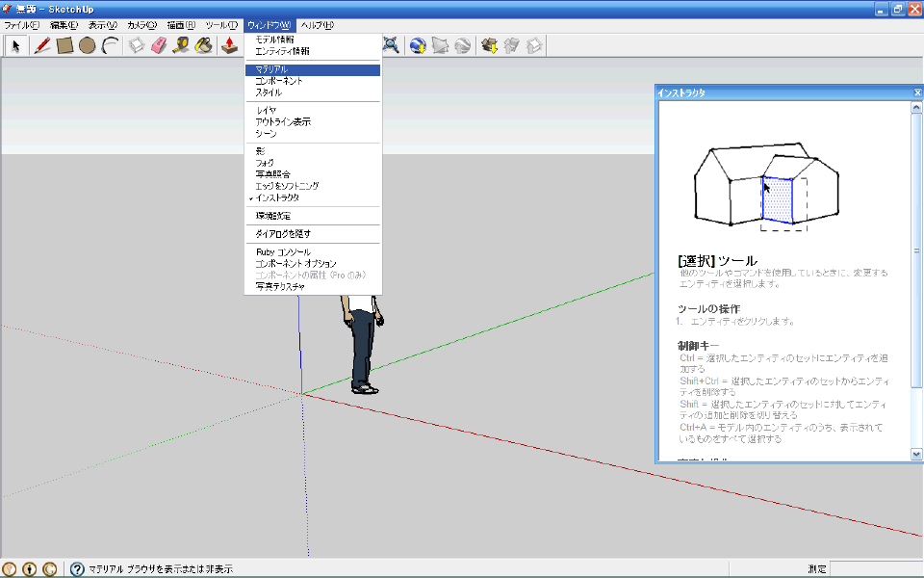Click the Get Models download icon
This screenshot has width=924, height=578.
point(489,45)
